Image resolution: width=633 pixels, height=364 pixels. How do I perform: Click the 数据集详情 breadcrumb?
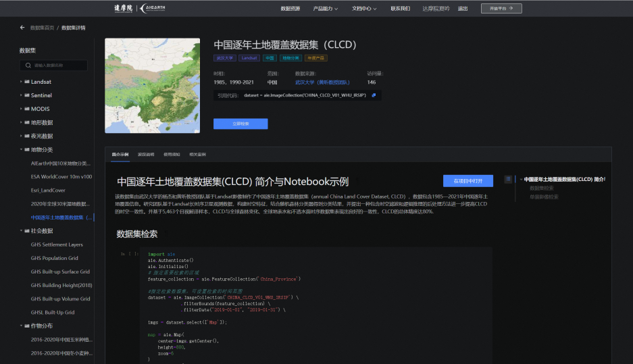[74, 28]
